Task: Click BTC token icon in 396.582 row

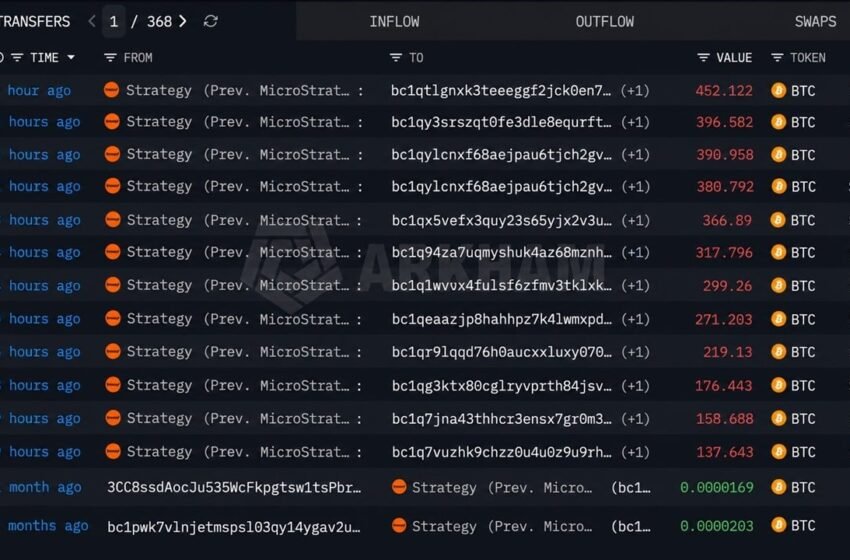Action: point(778,122)
